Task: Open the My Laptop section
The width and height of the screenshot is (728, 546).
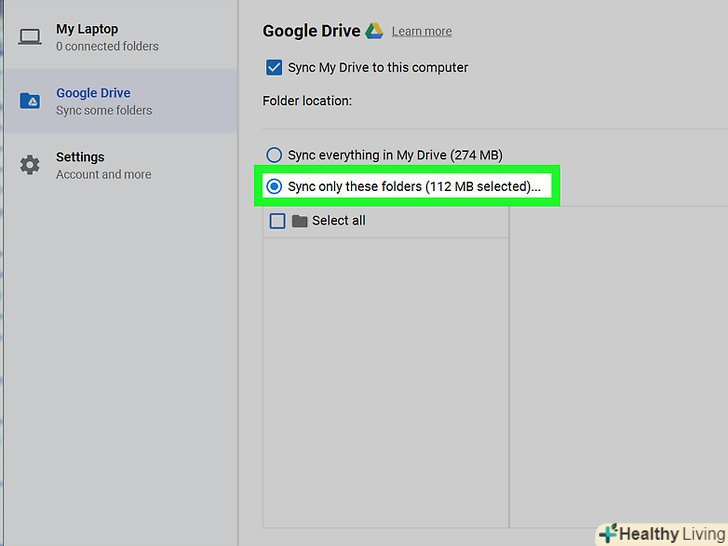Action: pos(121,37)
